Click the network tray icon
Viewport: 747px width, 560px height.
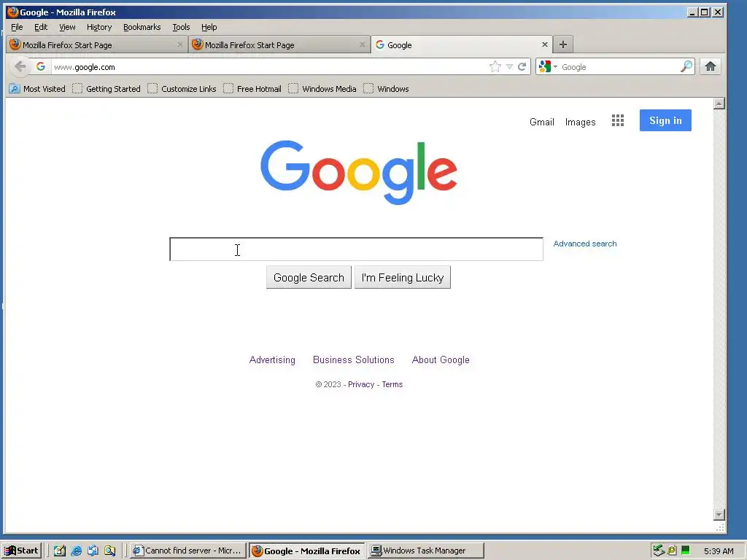(x=659, y=551)
